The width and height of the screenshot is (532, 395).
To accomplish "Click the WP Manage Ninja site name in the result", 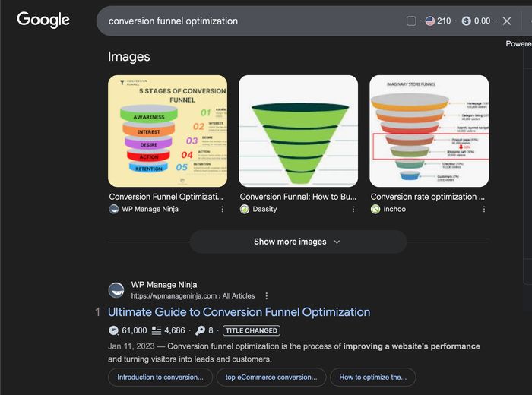I will (164, 285).
